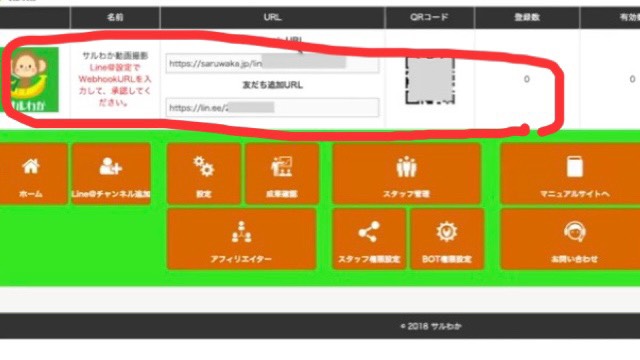Open the スタッフ権限設定 share icon tile
The width and height of the screenshot is (640, 360).
(x=369, y=239)
